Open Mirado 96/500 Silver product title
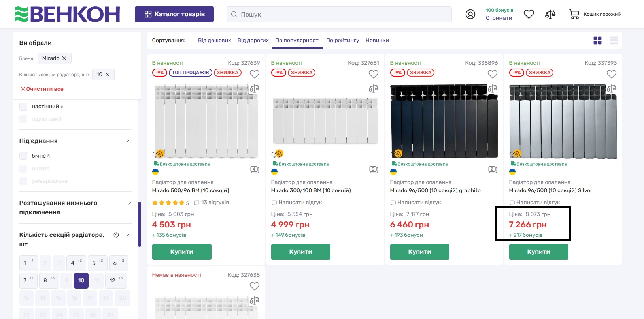The width and height of the screenshot is (644, 319). (x=551, y=190)
